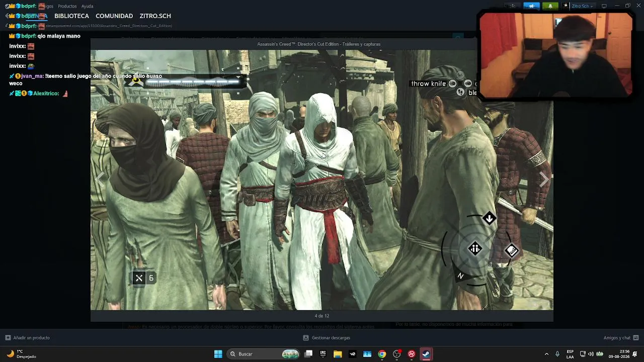This screenshot has width=644, height=362.
Task: Click the downloads icon beside 'Gestionar descargas'
Action: (x=306, y=338)
